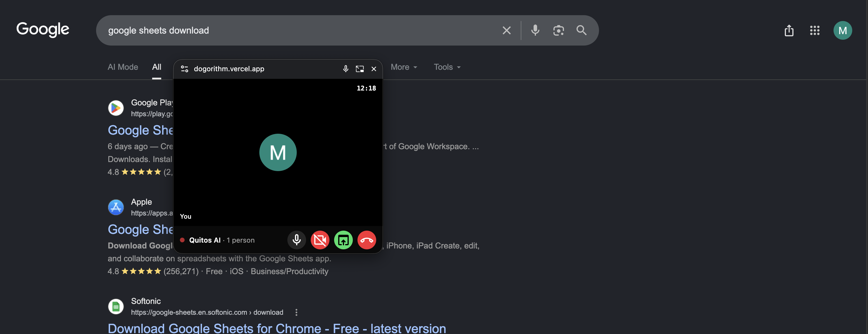Open site settings icon in dogorithm popup

click(x=184, y=69)
